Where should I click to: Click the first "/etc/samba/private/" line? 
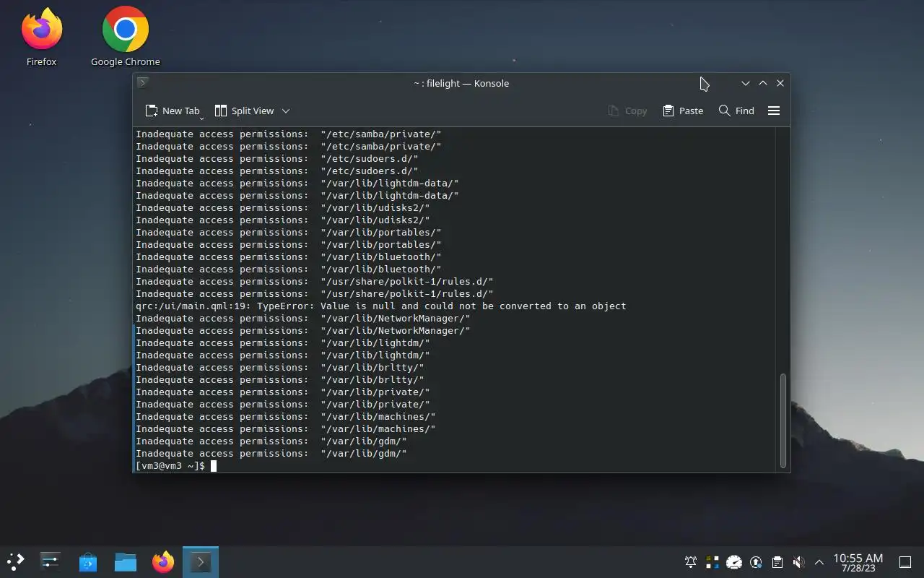(289, 134)
